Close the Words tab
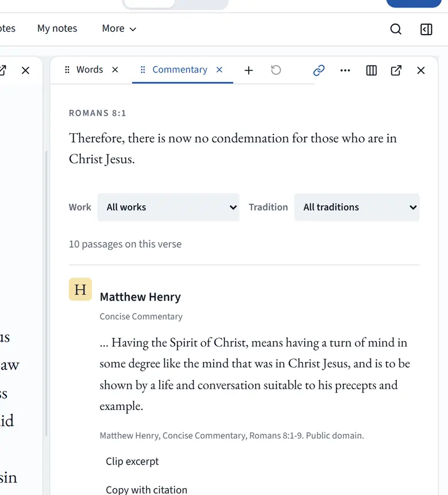The height and width of the screenshot is (495, 448). click(x=115, y=70)
